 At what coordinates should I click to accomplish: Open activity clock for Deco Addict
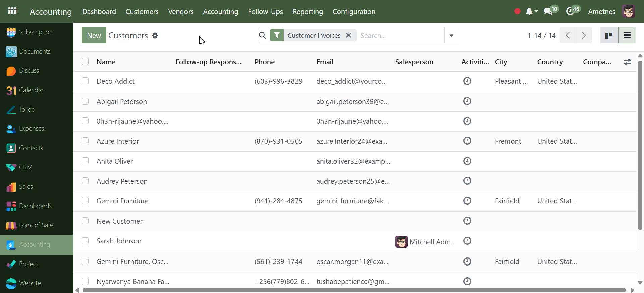pos(467,81)
